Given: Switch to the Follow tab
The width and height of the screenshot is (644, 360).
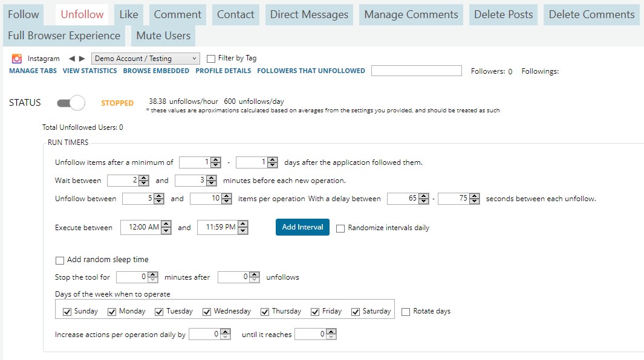Looking at the screenshot, I should pos(24,14).
